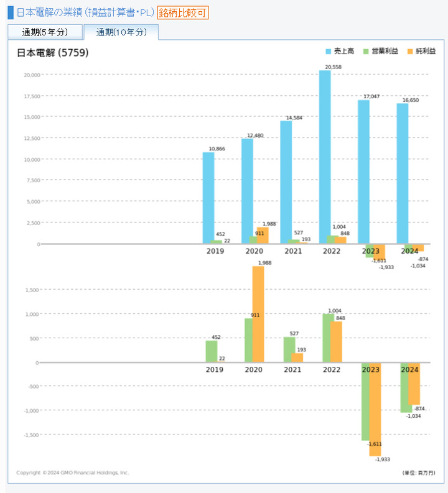
Task: Click the 営業利益 green legend swatch
Action: [x=366, y=51]
